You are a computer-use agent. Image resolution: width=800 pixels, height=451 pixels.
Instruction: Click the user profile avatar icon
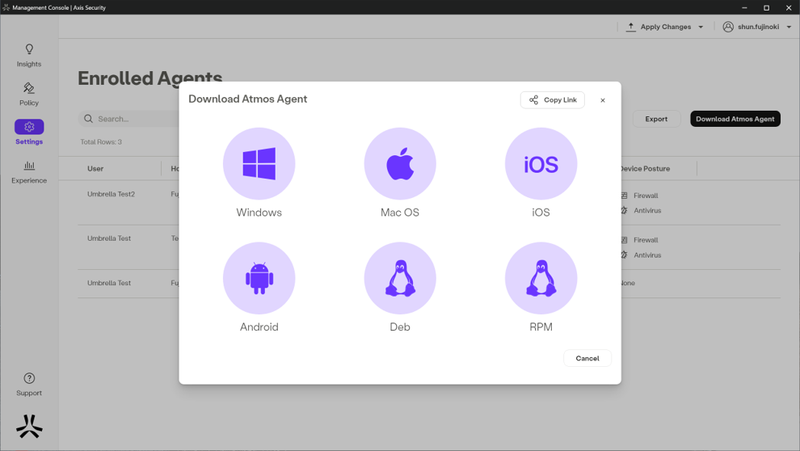coord(728,27)
